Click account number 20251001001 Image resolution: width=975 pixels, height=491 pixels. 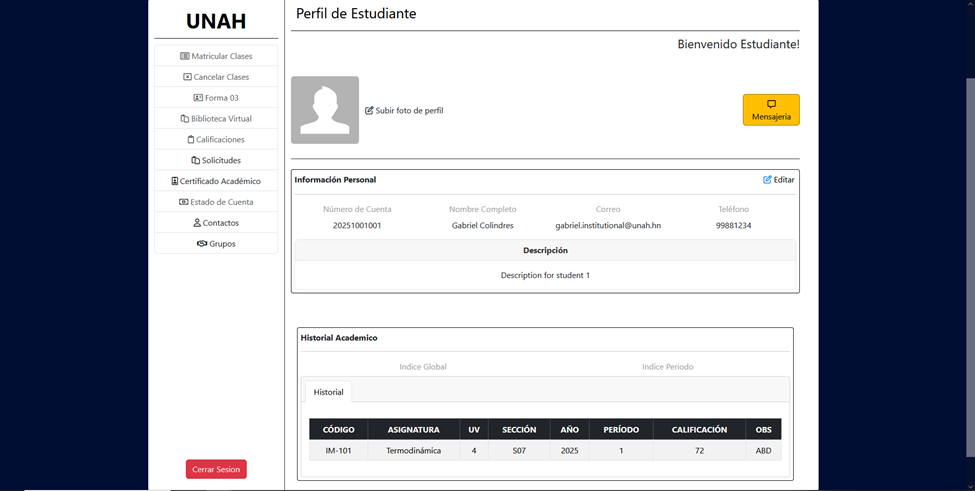(x=357, y=226)
